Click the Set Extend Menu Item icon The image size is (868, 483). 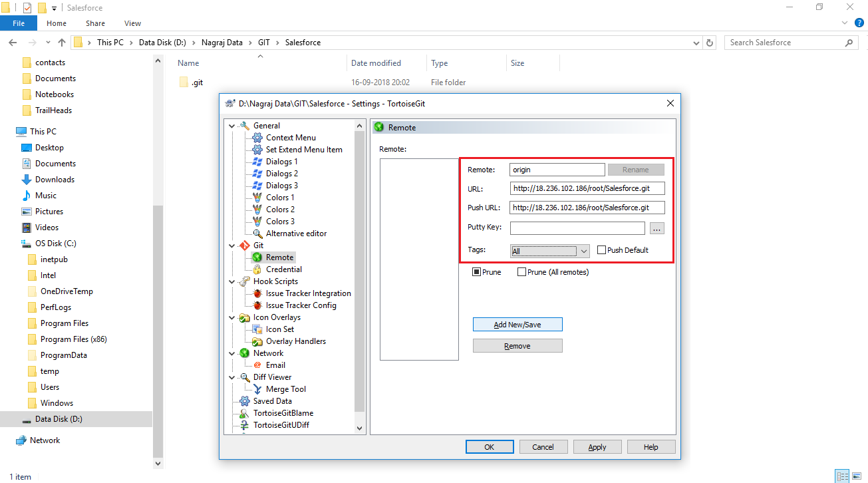tap(257, 150)
